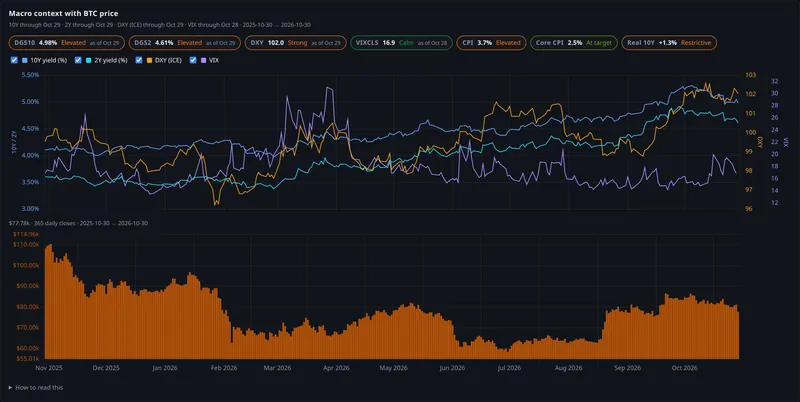Click the 5.50% yield axis label
800x402 pixels.
31,75
